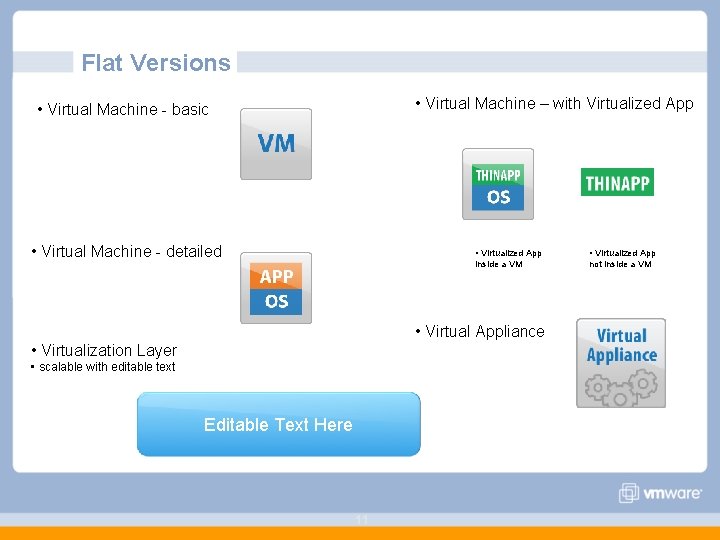
Task: Select the Virtual Appliance gears icon
Action: [x=621, y=363]
